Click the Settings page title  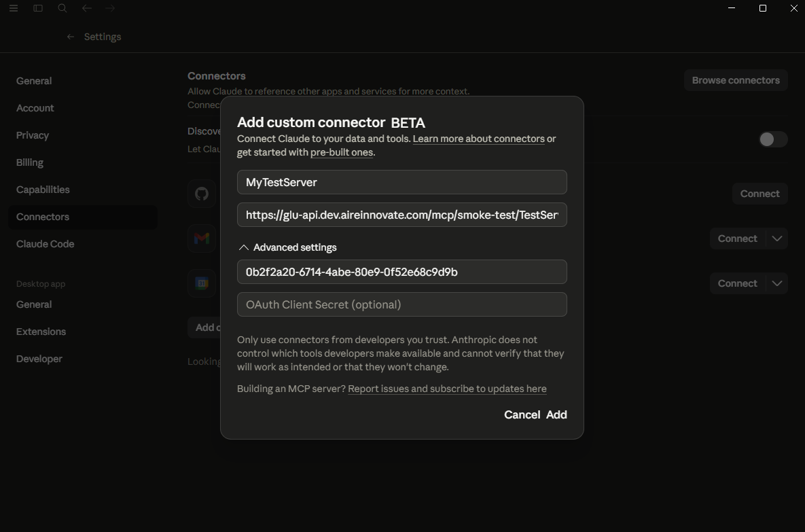(x=103, y=37)
